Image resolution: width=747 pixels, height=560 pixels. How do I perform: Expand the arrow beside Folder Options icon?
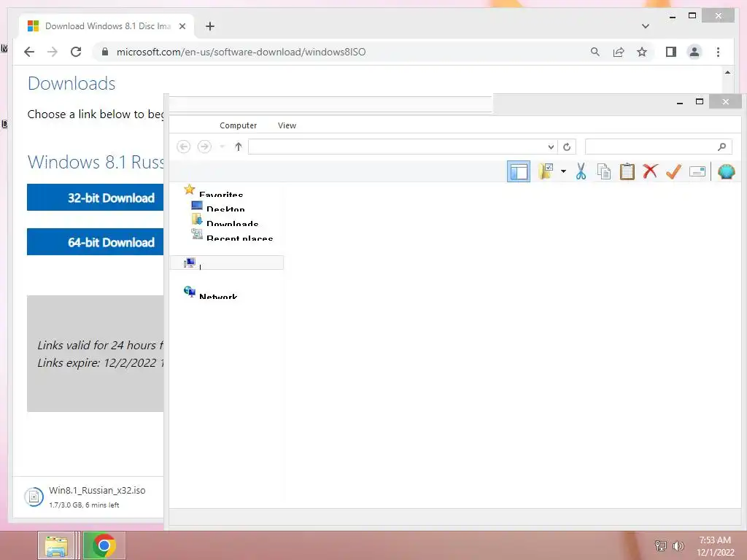click(x=563, y=171)
